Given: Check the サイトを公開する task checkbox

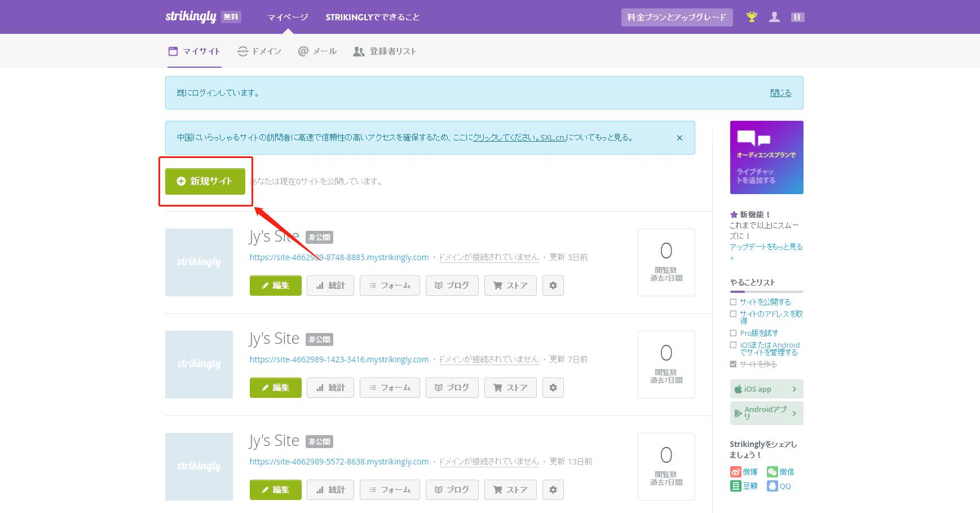Looking at the screenshot, I should coord(733,301).
